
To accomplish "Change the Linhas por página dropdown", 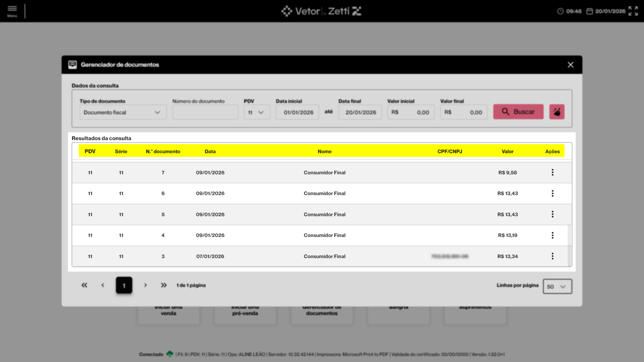I will (557, 287).
